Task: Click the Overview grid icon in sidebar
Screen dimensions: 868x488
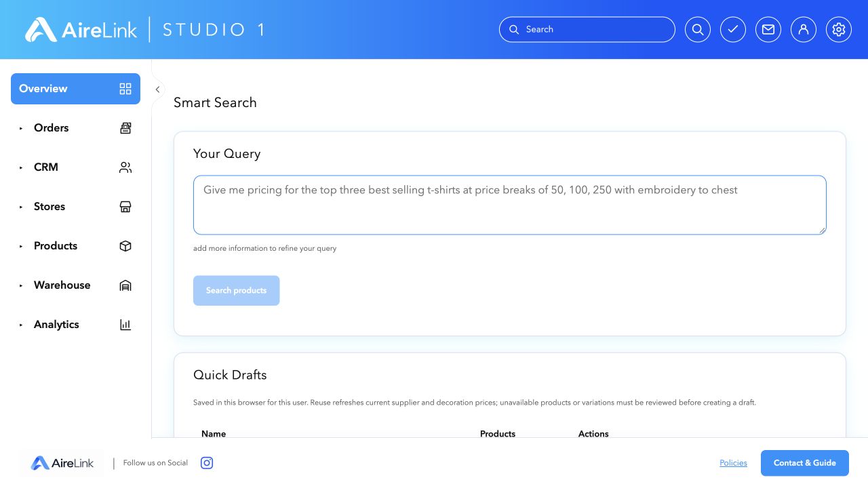Action: [x=125, y=89]
